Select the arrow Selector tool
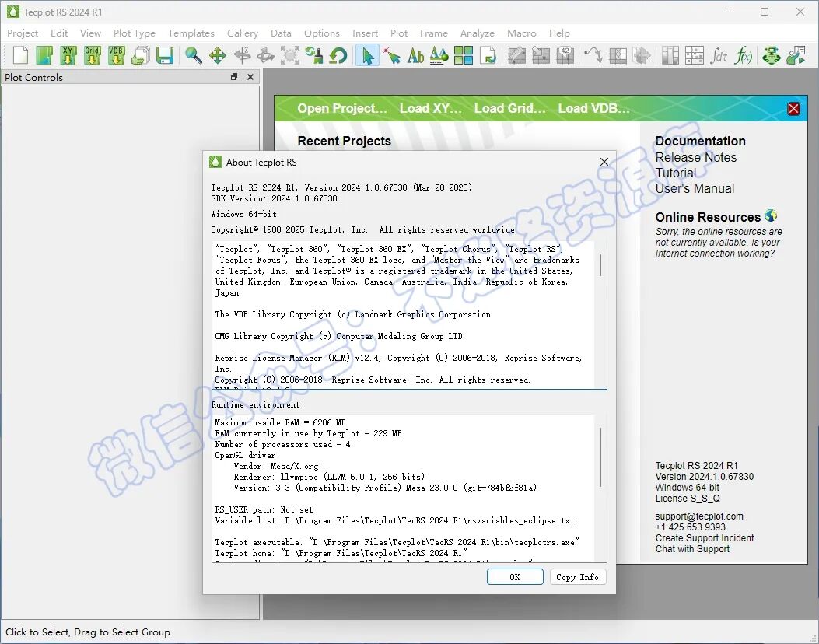Image resolution: width=819 pixels, height=644 pixels. 367,55
